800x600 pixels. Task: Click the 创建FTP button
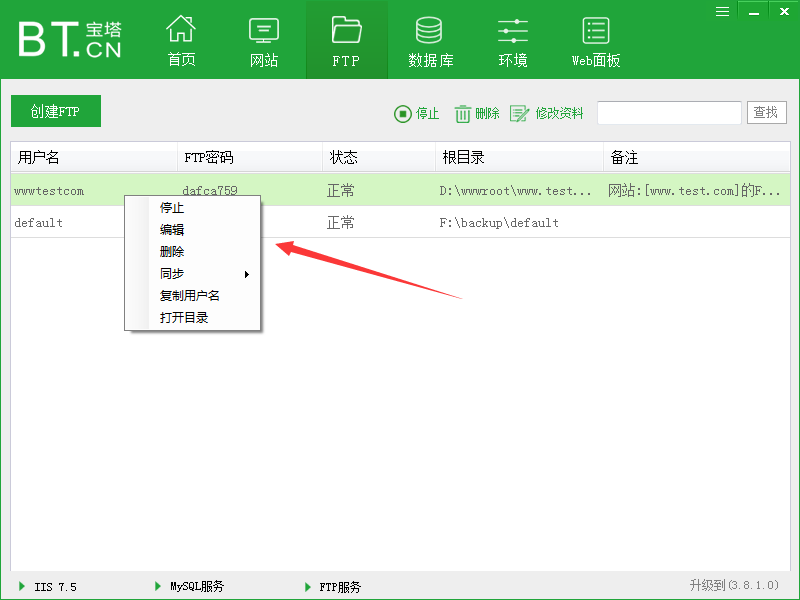pos(56,111)
